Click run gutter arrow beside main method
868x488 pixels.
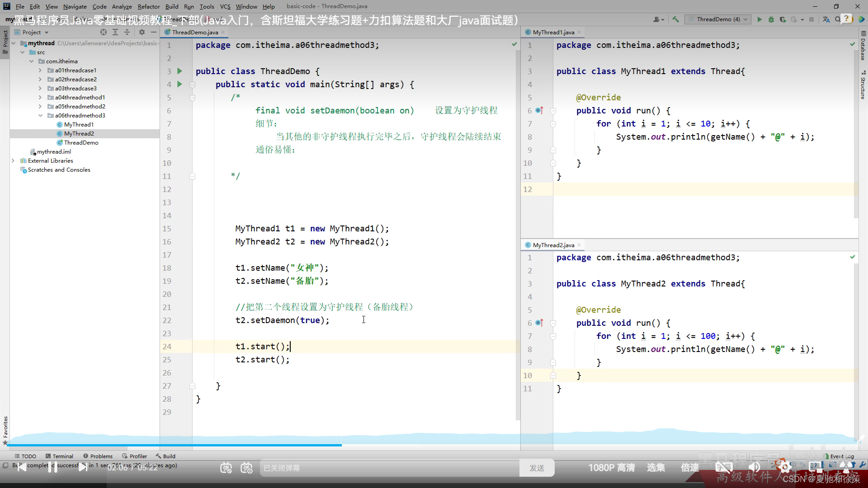(179, 84)
